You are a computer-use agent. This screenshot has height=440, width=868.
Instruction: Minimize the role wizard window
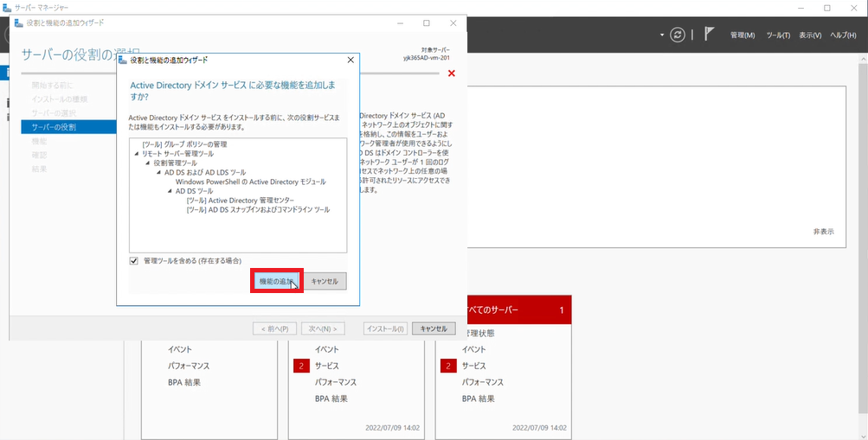(x=400, y=23)
